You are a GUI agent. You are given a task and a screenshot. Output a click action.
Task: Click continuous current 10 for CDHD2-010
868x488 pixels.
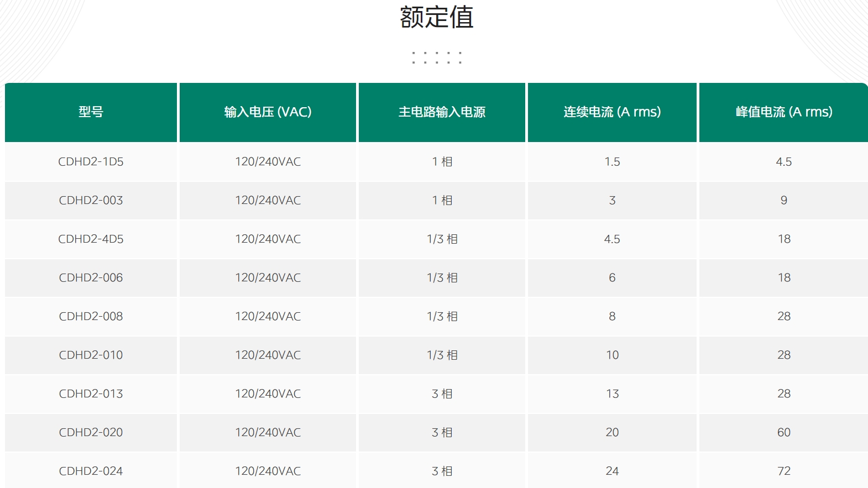(612, 355)
